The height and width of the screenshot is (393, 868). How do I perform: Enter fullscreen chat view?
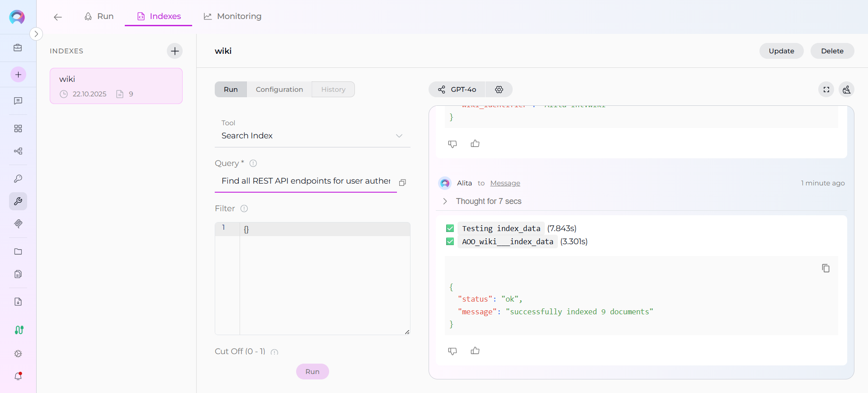[x=826, y=90]
